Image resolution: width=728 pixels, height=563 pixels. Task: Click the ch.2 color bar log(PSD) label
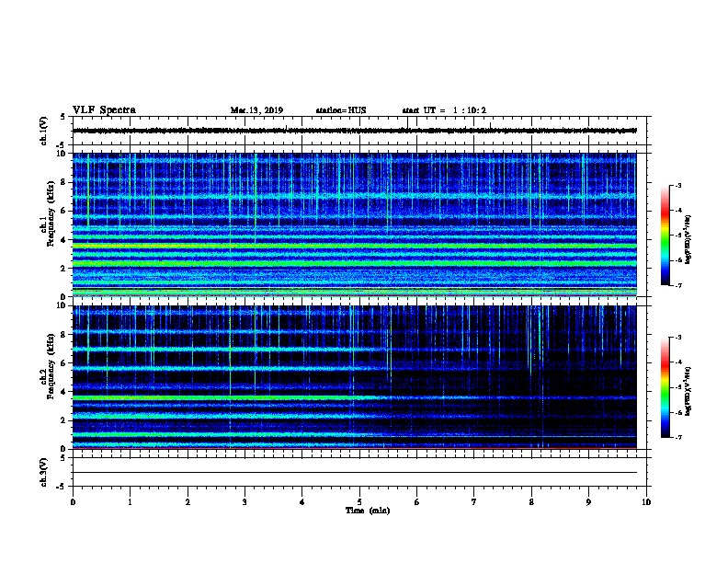click(688, 391)
